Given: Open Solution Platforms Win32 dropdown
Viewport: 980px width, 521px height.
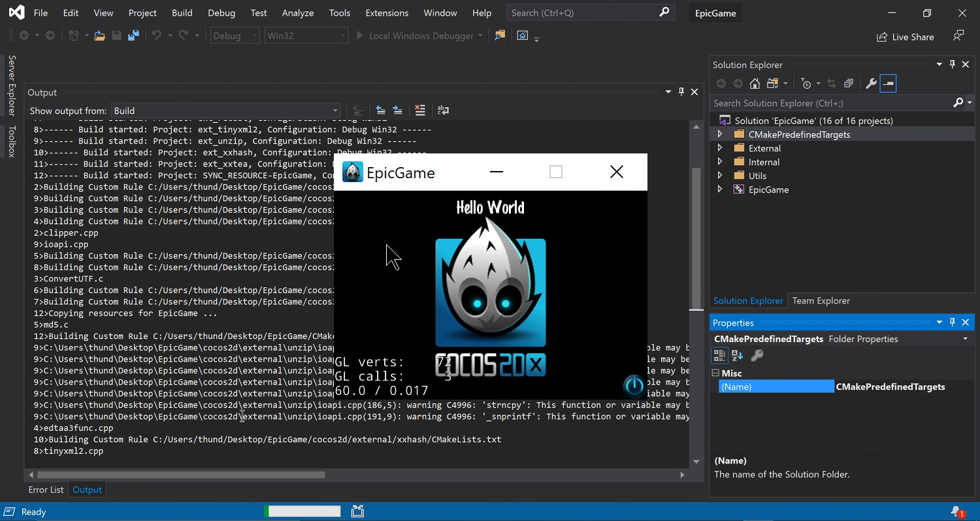Looking at the screenshot, I should tap(306, 36).
